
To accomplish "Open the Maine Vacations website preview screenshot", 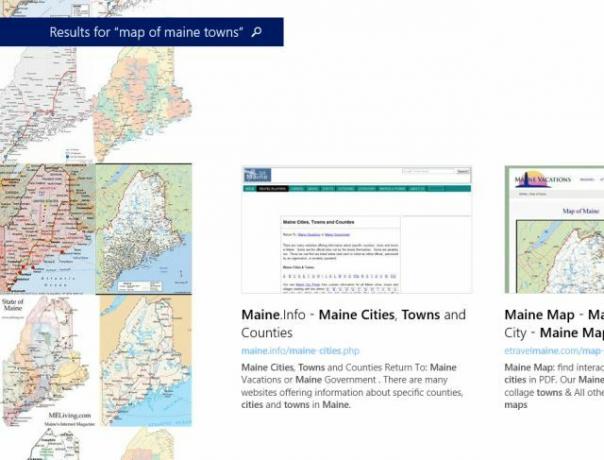I will [x=554, y=230].
